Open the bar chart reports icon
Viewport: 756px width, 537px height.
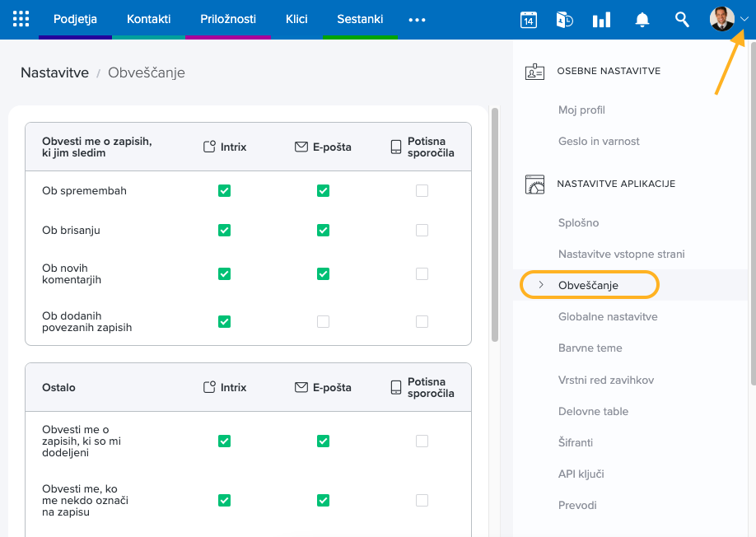click(x=602, y=20)
